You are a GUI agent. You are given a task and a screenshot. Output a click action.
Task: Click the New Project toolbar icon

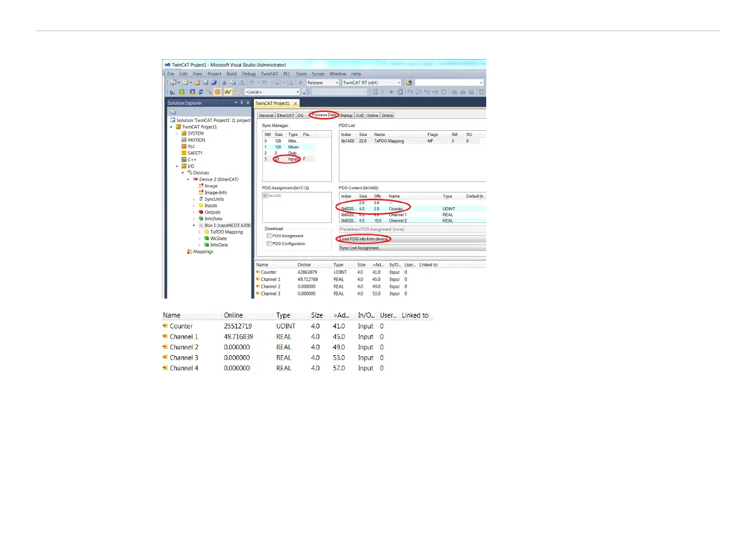point(173,83)
